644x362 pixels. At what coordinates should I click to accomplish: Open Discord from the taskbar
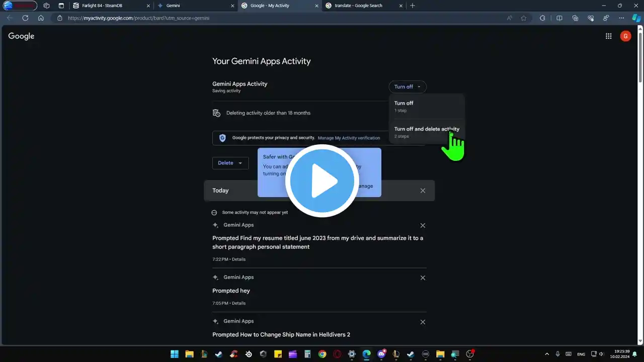tap(381, 354)
